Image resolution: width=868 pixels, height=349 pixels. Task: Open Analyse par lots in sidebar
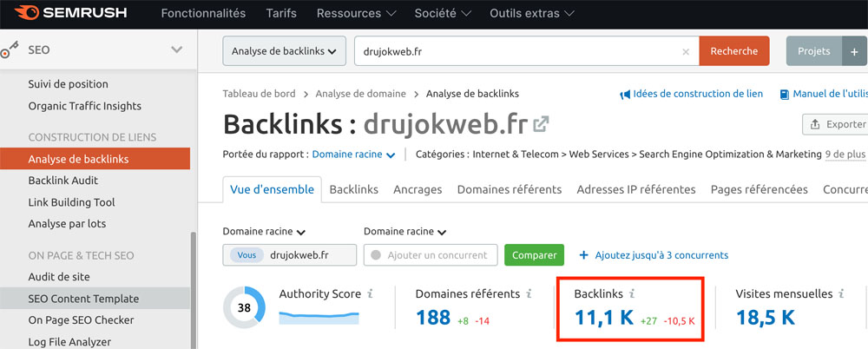point(67,224)
